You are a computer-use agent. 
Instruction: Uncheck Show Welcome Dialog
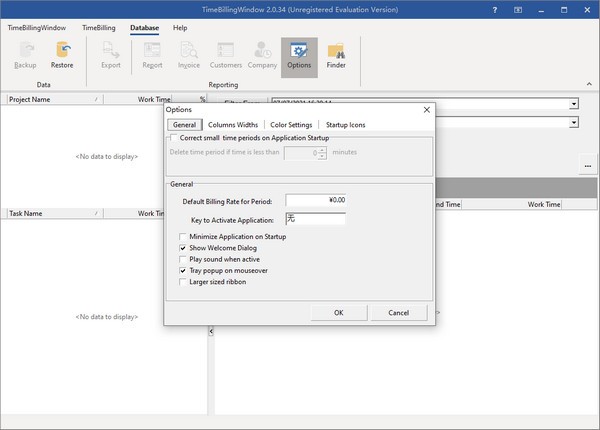point(182,248)
